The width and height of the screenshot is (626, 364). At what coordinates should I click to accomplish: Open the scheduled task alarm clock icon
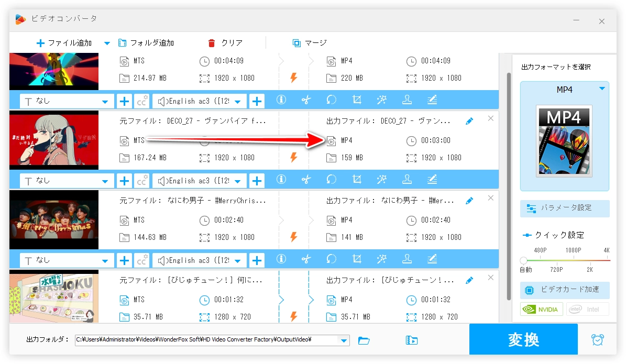tap(597, 340)
